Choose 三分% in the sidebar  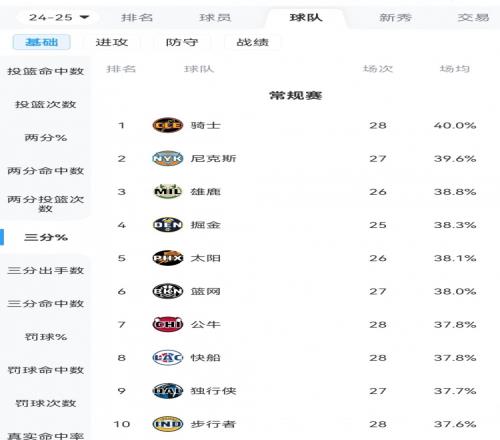[46, 237]
